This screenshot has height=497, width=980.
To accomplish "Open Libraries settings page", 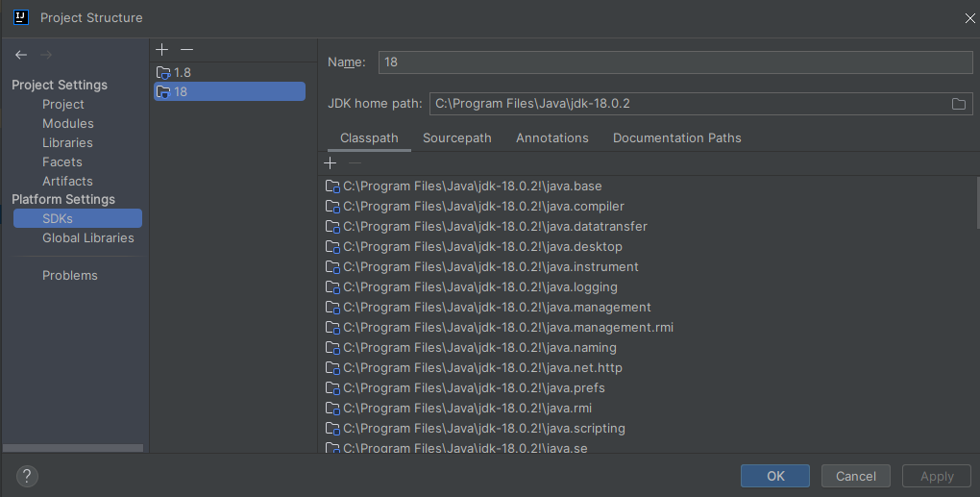I will pos(67,143).
